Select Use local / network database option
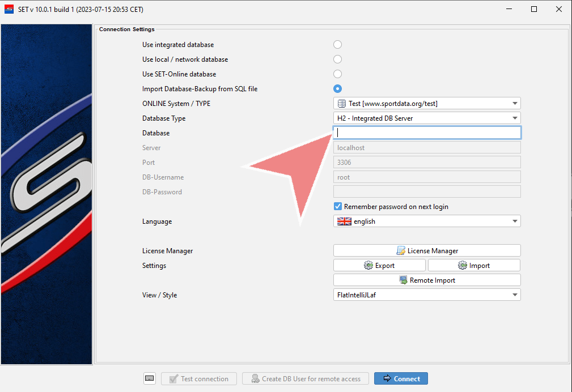 [x=337, y=59]
